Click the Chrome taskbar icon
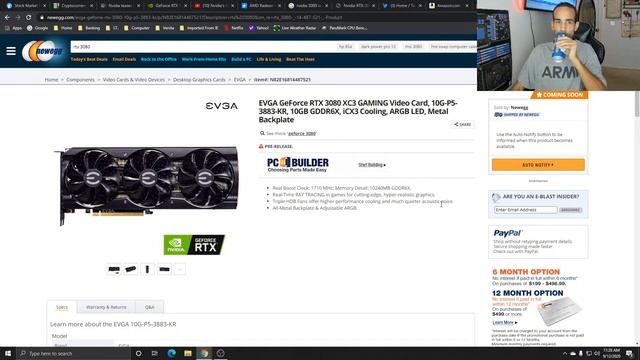Viewport: 640px width, 360px height. click(204, 353)
